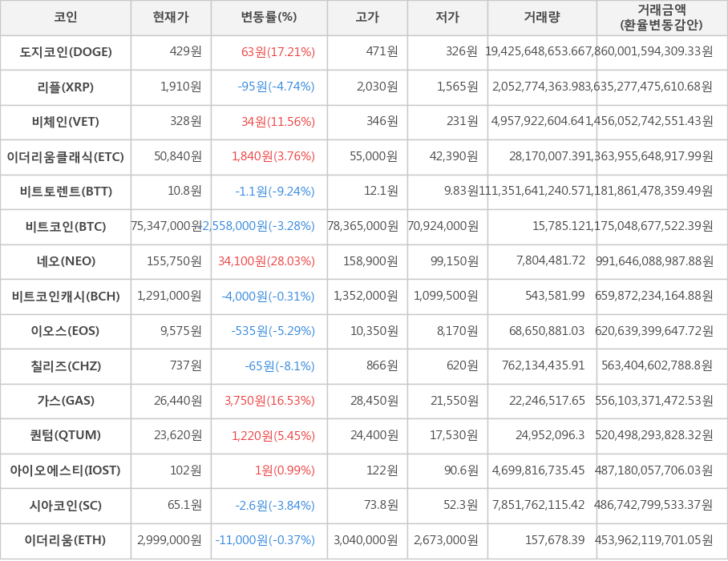Click the 거래금액 column header

(661, 18)
